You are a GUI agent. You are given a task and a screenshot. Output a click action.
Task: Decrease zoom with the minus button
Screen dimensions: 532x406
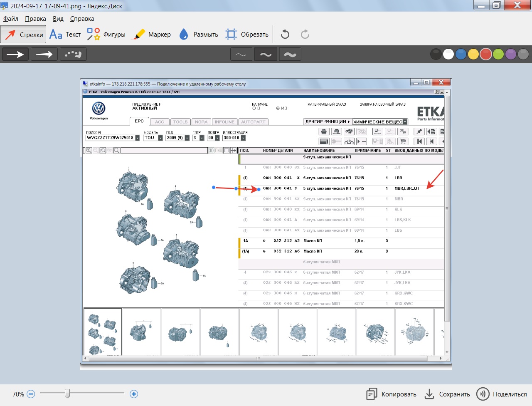31,394
